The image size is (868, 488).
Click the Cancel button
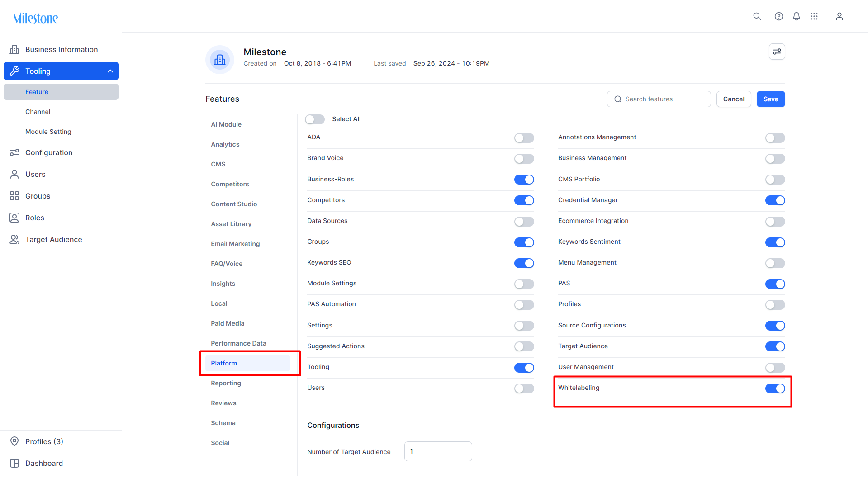point(734,99)
